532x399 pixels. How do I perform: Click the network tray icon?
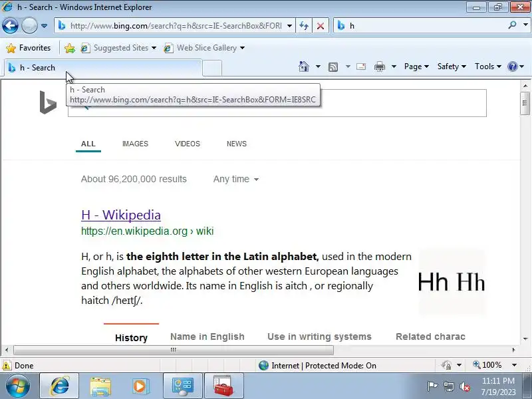(448, 386)
